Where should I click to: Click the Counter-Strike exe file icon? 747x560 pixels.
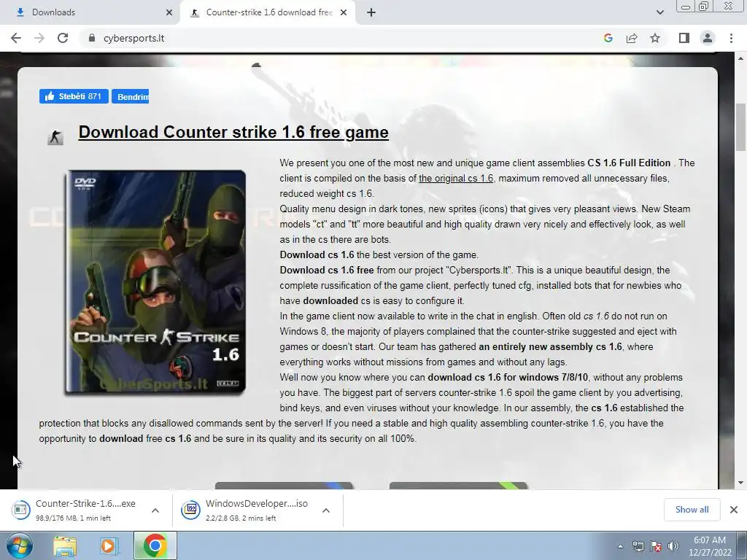[x=20, y=510]
